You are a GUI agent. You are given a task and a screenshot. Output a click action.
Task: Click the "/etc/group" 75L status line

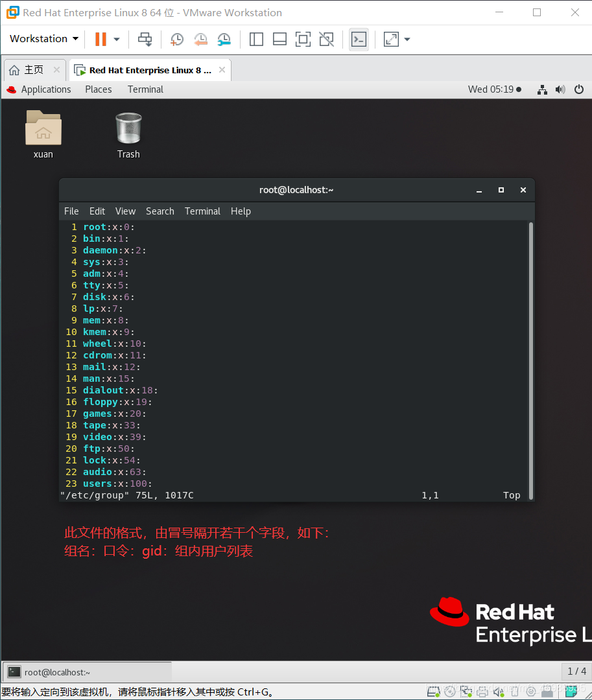[x=127, y=495]
